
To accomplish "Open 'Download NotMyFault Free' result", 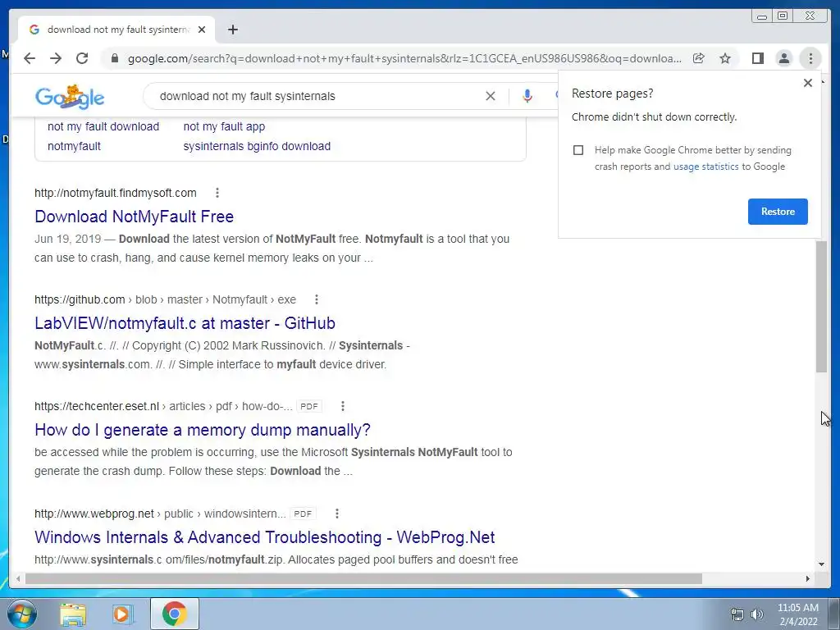I will pyautogui.click(x=134, y=217).
